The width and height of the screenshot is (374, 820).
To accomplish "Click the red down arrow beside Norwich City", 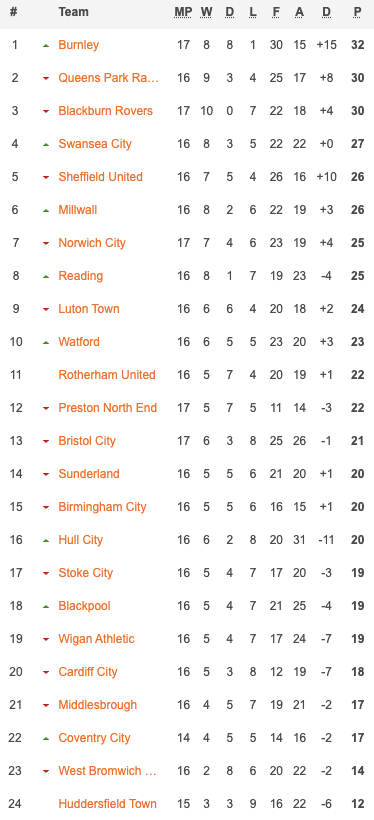I will click(46, 243).
